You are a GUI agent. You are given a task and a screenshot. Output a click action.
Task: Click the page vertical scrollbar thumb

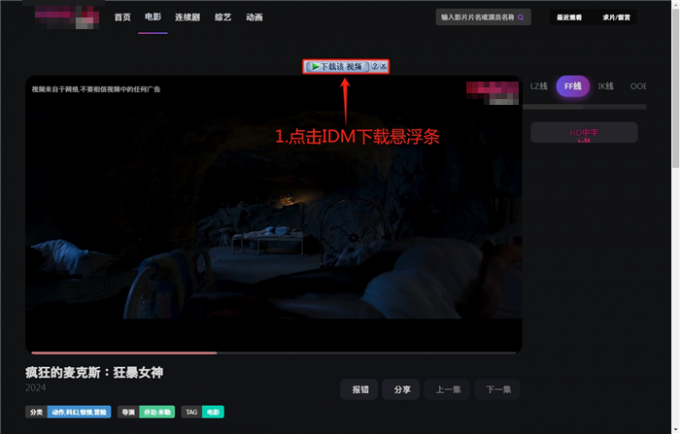pyautogui.click(x=675, y=87)
